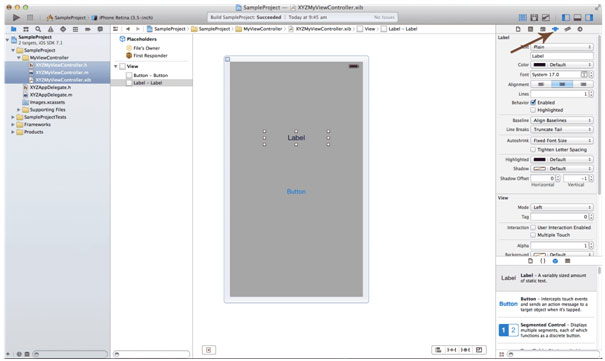The height and width of the screenshot is (361, 605).
Task: Open the Line Breaks Truncate Tail dropdown
Action: (x=562, y=130)
